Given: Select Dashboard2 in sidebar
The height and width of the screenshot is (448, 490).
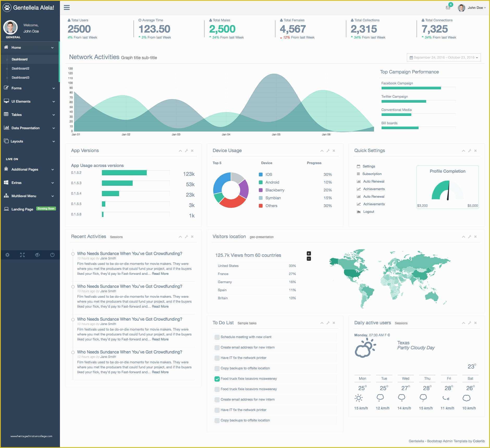Looking at the screenshot, I should pyautogui.click(x=20, y=69).
